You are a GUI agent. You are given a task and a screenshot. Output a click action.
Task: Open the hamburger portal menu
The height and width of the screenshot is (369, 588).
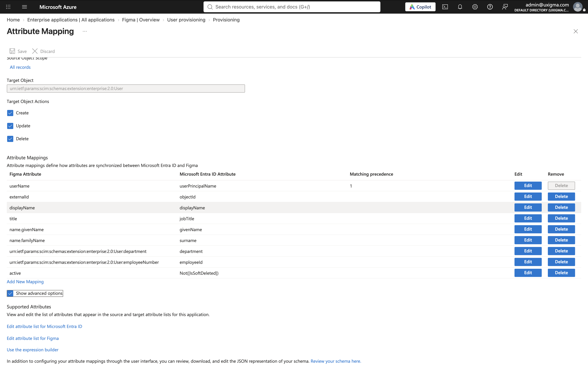pos(24,7)
